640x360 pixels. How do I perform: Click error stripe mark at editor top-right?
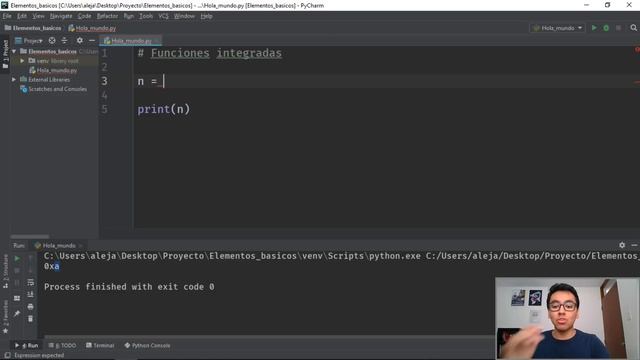click(637, 50)
